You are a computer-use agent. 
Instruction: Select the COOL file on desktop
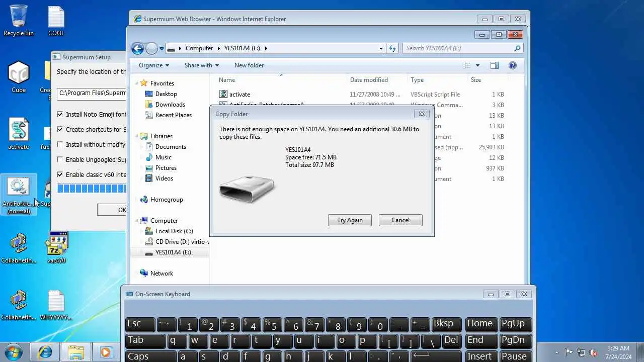point(56,20)
